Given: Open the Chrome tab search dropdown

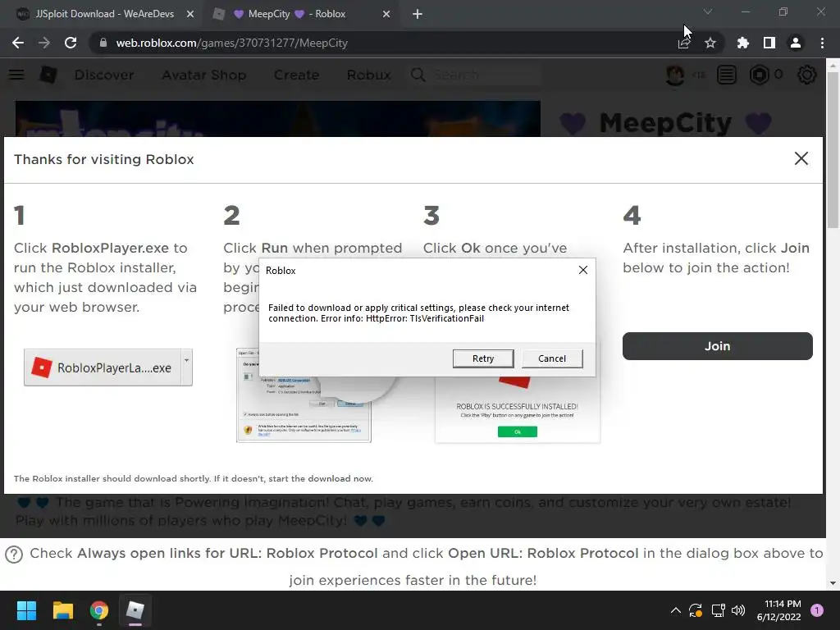Looking at the screenshot, I should 708,11.
